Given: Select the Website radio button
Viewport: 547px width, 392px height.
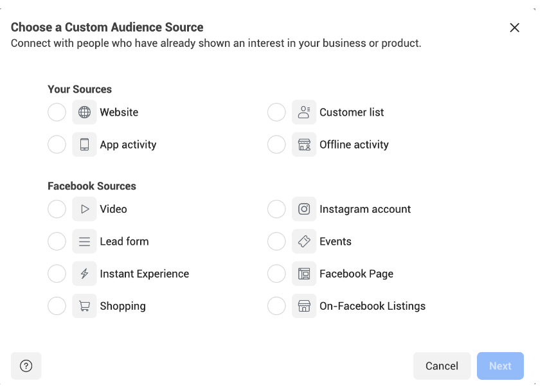Looking at the screenshot, I should [x=57, y=112].
